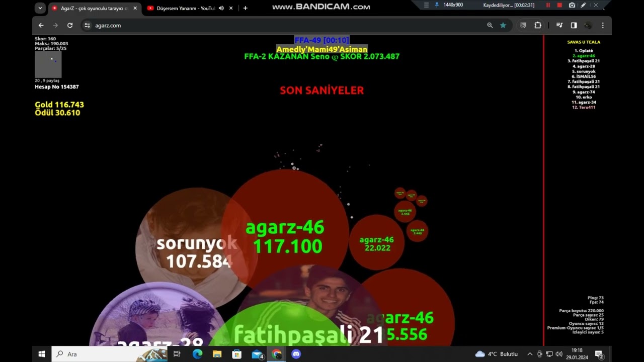
Task: Take a Bandicam screenshot with camera icon
Action: click(x=572, y=5)
